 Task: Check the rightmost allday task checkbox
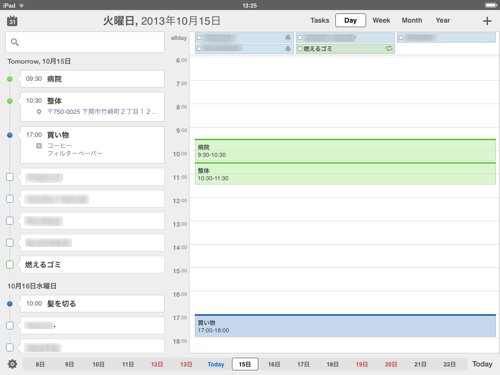[401, 37]
